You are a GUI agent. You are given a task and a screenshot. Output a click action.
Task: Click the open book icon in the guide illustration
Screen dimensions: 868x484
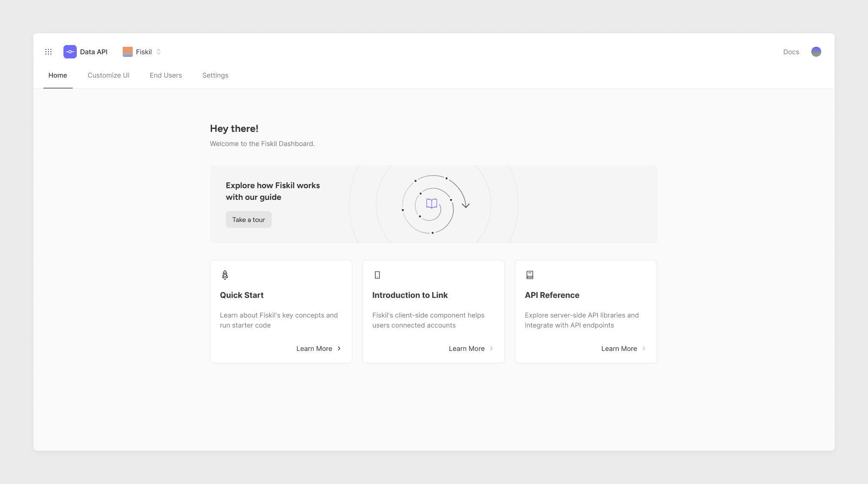click(431, 204)
